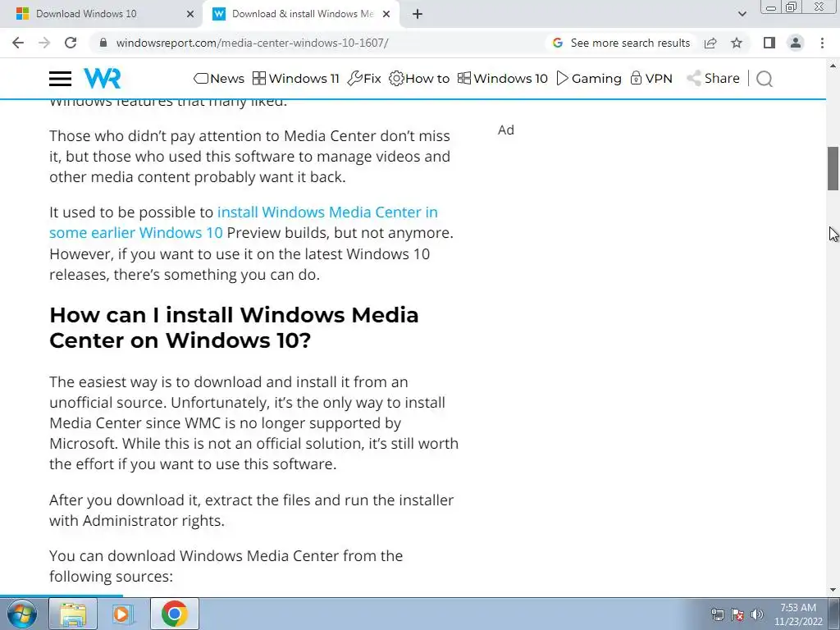Close the Windows Media Center tab
Image resolution: width=840 pixels, height=630 pixels.
386,14
